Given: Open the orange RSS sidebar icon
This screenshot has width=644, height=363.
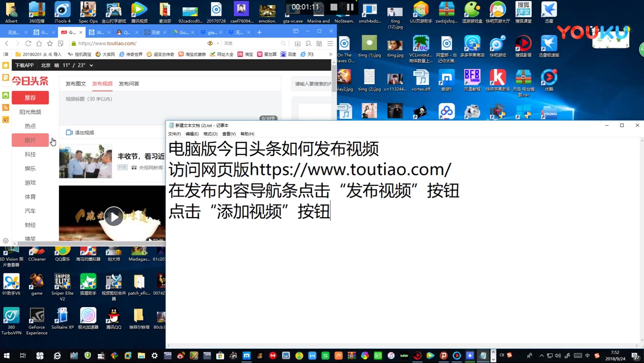Looking at the screenshot, I should click(6, 107).
